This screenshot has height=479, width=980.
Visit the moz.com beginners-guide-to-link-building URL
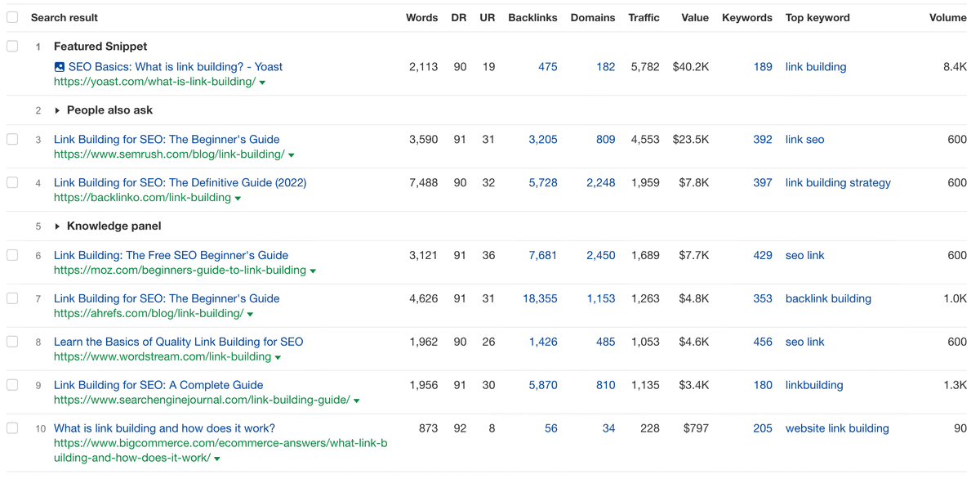(x=180, y=270)
